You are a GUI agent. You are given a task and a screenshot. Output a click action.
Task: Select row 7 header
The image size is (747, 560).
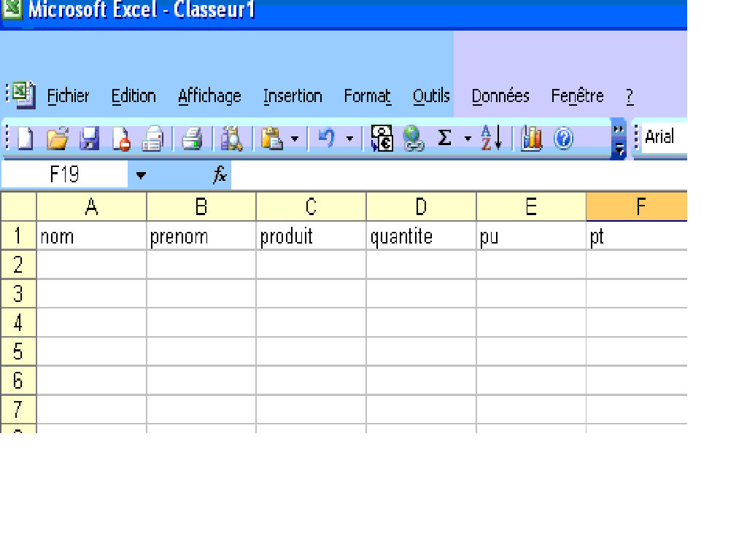coord(18,410)
